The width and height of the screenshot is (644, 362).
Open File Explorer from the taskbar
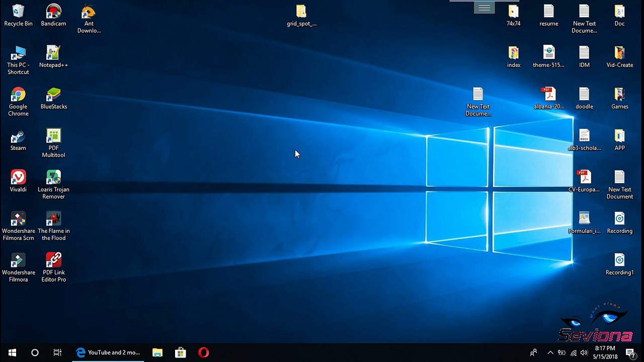click(x=157, y=352)
